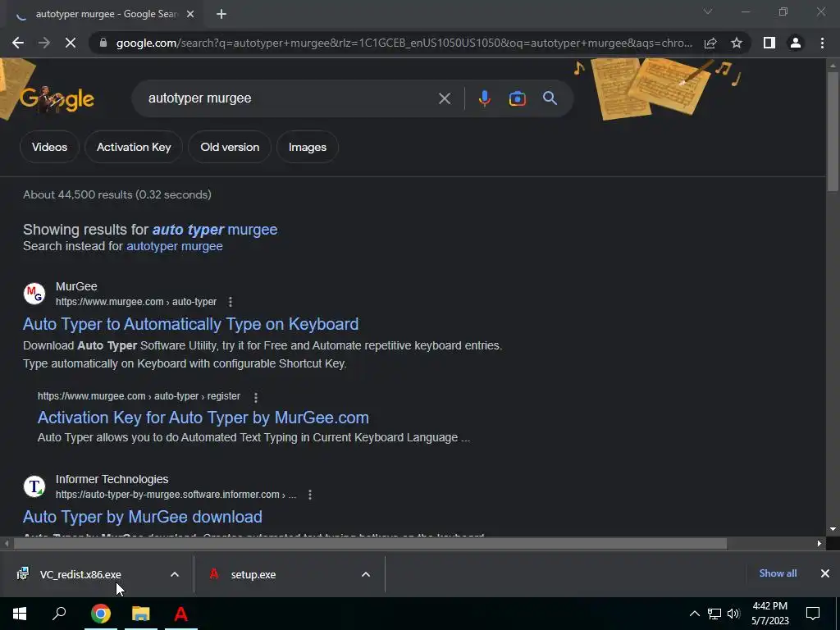Image resolution: width=840 pixels, height=630 pixels.
Task: Click the MurGee site favicon
Action: 34,294
